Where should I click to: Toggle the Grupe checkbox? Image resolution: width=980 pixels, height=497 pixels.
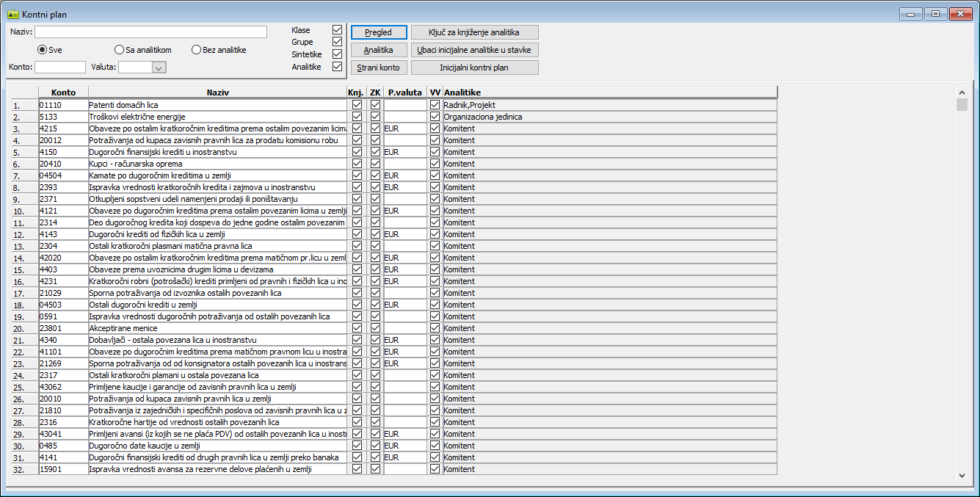338,42
